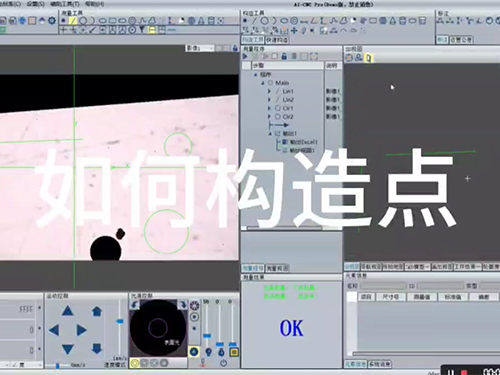Image resolution: width=500 pixels, height=375 pixels.
Task: Move stage up with the up arrow
Action: coord(68,311)
